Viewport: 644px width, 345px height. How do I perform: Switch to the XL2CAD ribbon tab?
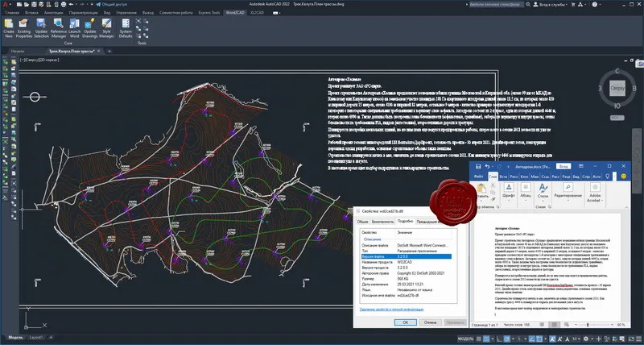(x=257, y=13)
